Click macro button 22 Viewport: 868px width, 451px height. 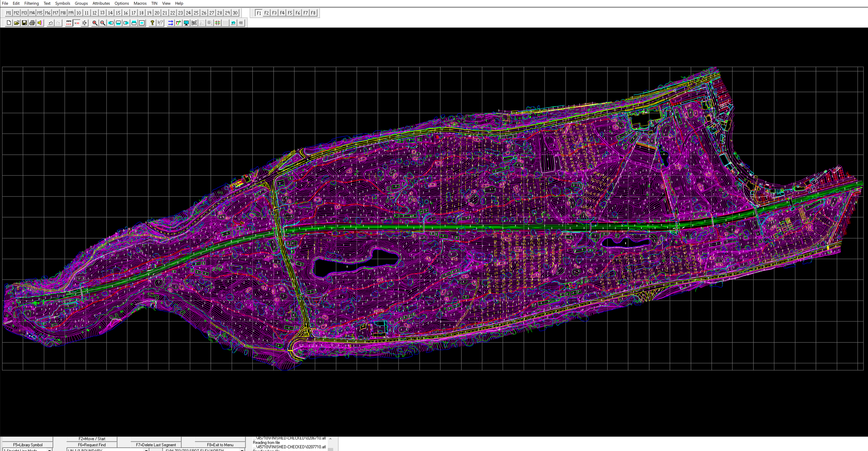[173, 13]
